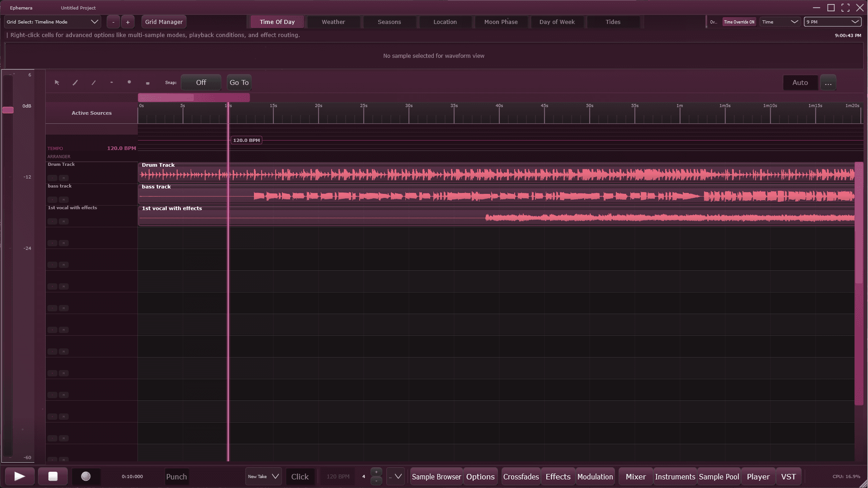Viewport: 868px width, 488px height.
Task: Expand the New Take dropdown
Action: coord(263,477)
